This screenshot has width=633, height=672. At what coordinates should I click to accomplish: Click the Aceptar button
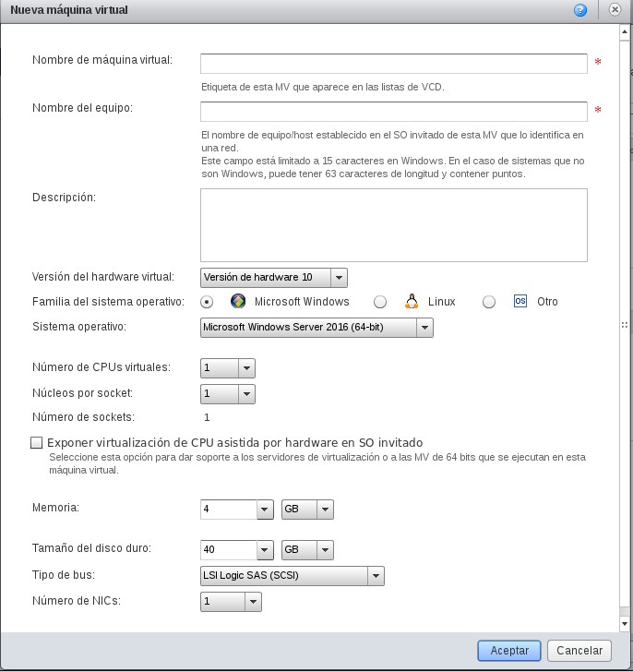click(509, 651)
